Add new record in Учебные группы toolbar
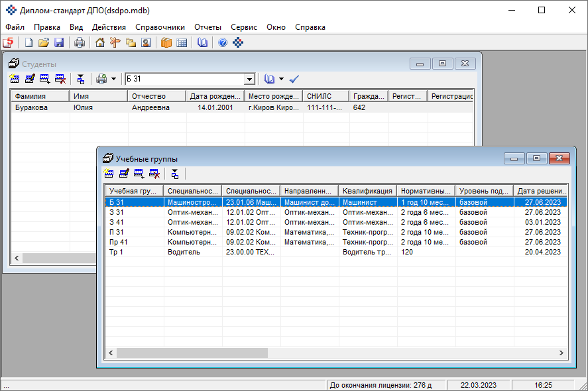Screen dimensions: 588x391 109,174
